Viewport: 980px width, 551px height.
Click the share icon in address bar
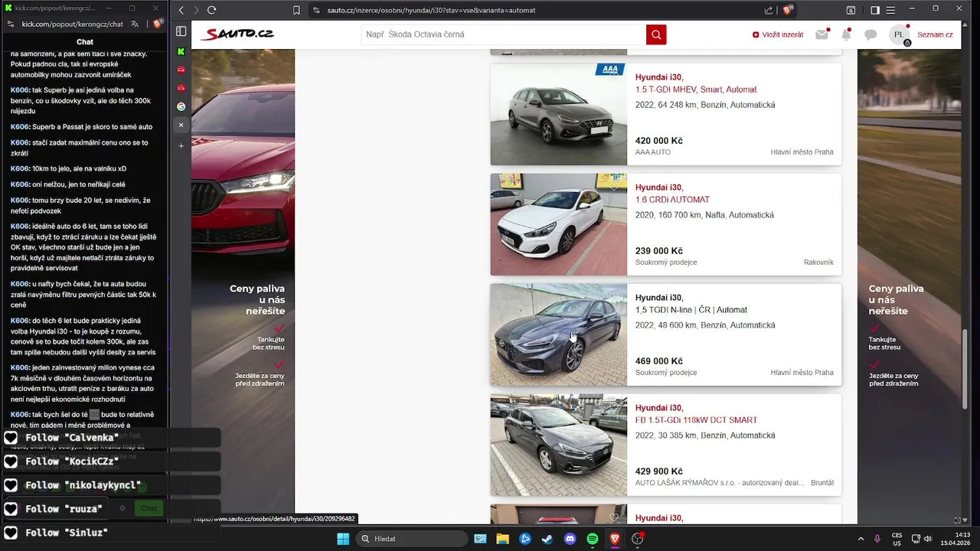click(769, 10)
